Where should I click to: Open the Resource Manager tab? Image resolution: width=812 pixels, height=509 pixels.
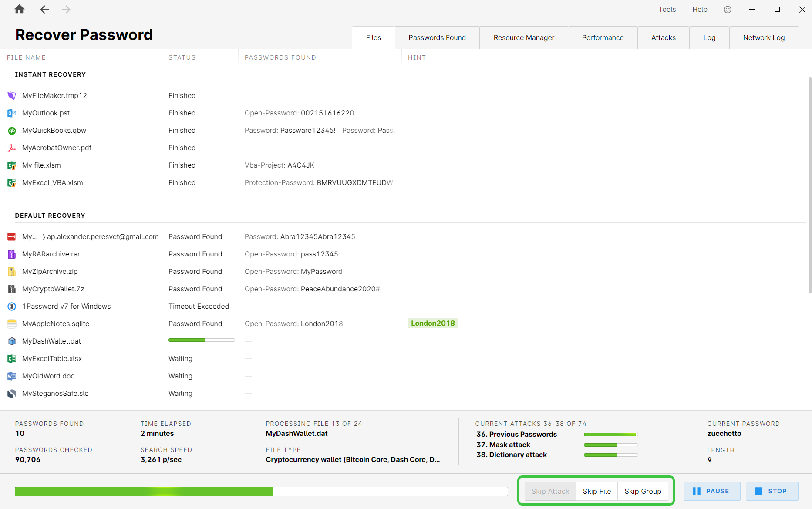(x=524, y=37)
